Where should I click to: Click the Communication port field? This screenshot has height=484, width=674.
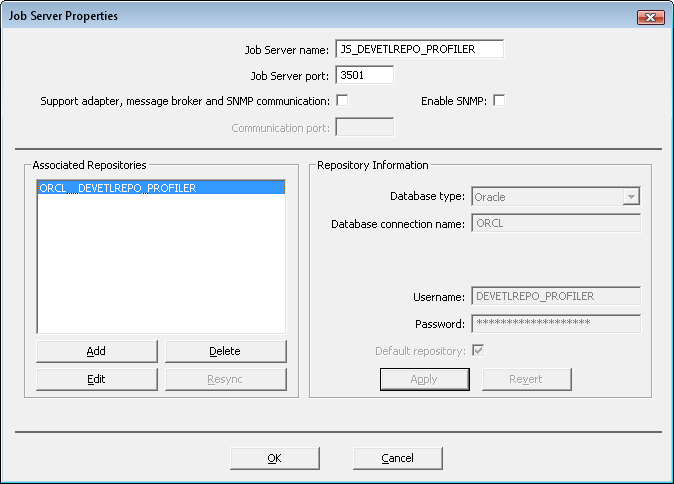point(365,127)
